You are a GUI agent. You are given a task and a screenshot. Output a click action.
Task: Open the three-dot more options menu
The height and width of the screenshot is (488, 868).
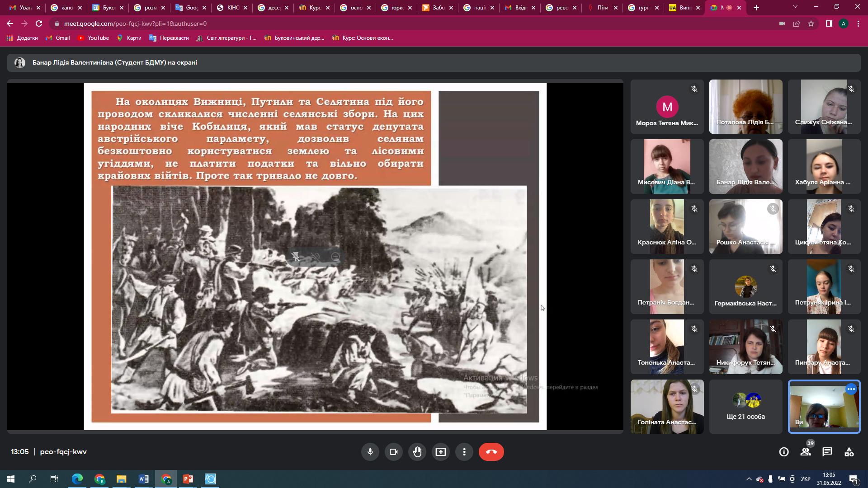(x=464, y=452)
